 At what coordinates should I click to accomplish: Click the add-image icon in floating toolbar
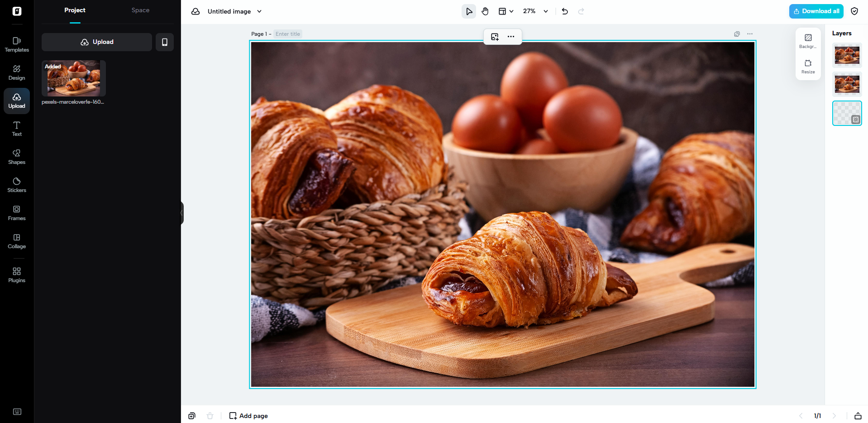tap(495, 37)
